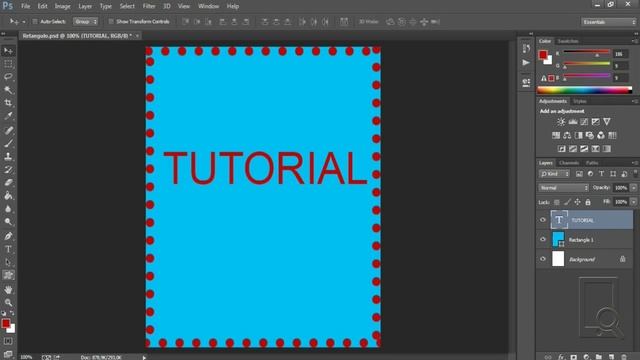This screenshot has height=360, width=640.
Task: Open the Normal blend mode dropdown
Action: (564, 188)
